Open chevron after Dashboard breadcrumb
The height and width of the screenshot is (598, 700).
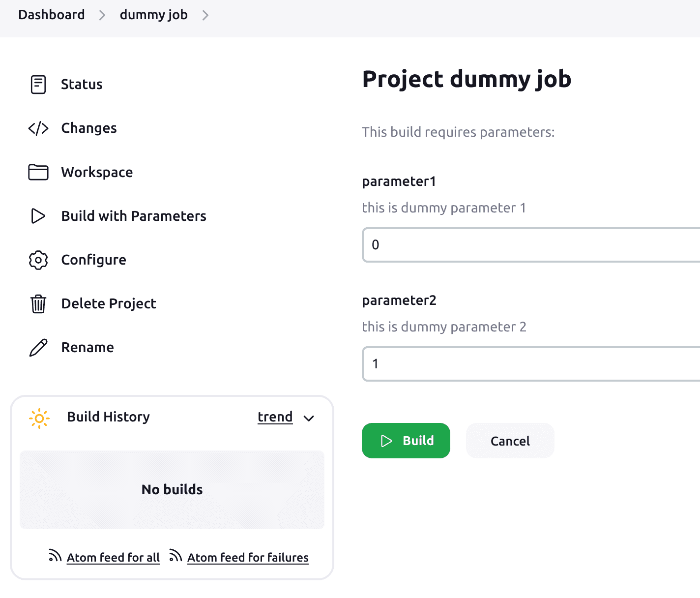point(102,16)
